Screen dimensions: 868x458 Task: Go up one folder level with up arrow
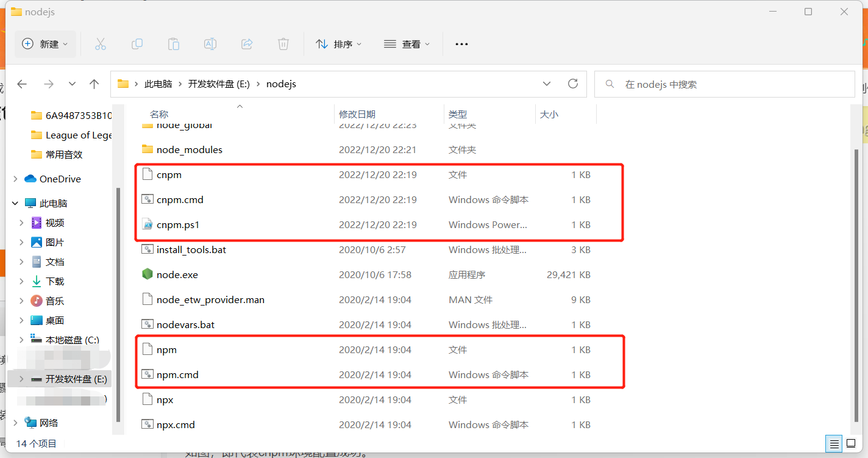(94, 84)
